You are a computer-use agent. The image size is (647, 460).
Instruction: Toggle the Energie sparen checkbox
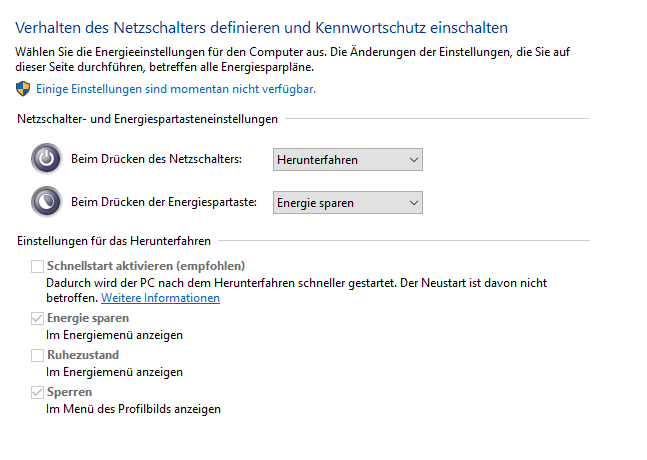click(38, 319)
